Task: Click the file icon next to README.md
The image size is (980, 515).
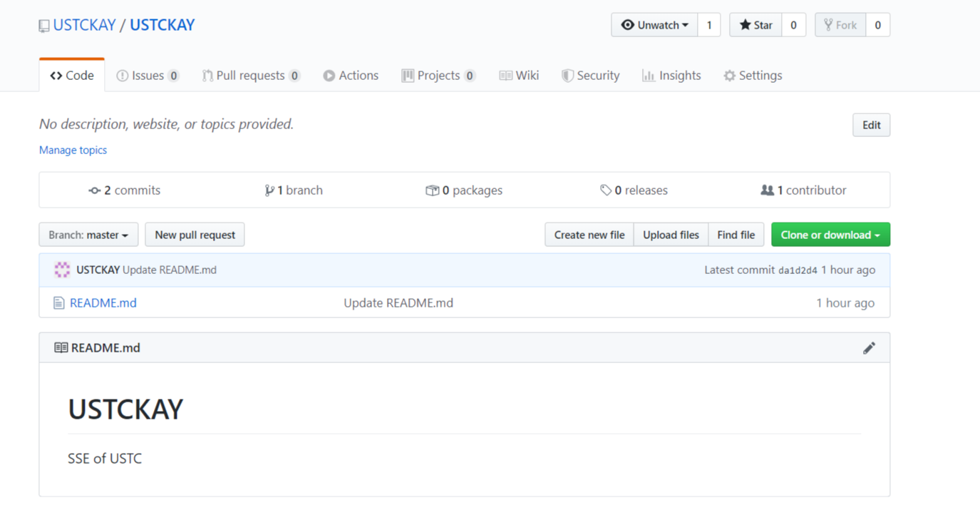Action: click(59, 303)
